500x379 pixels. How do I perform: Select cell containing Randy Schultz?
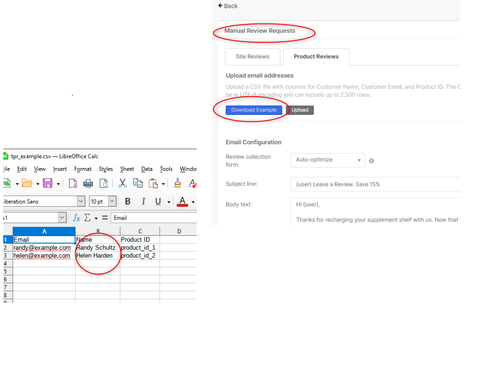point(98,248)
